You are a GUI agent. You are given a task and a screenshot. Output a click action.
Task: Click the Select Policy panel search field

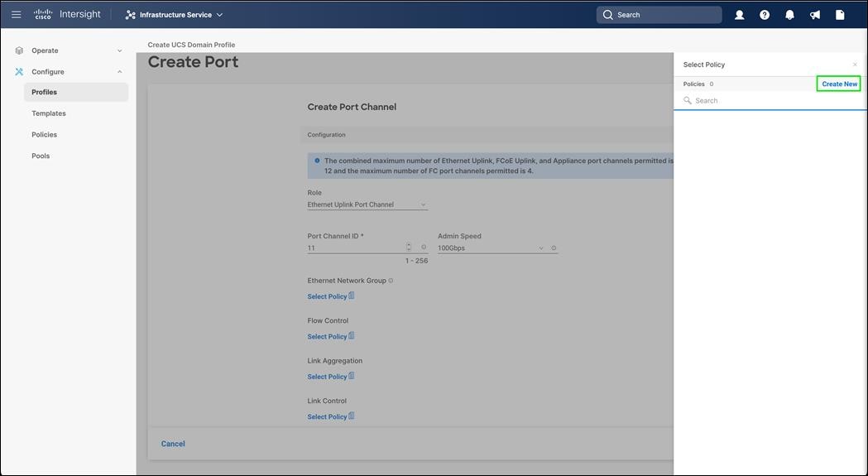pos(770,100)
